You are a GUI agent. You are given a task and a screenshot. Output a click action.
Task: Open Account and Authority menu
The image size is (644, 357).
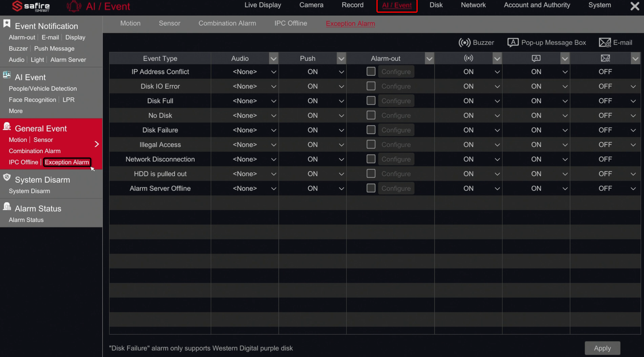[x=537, y=5]
